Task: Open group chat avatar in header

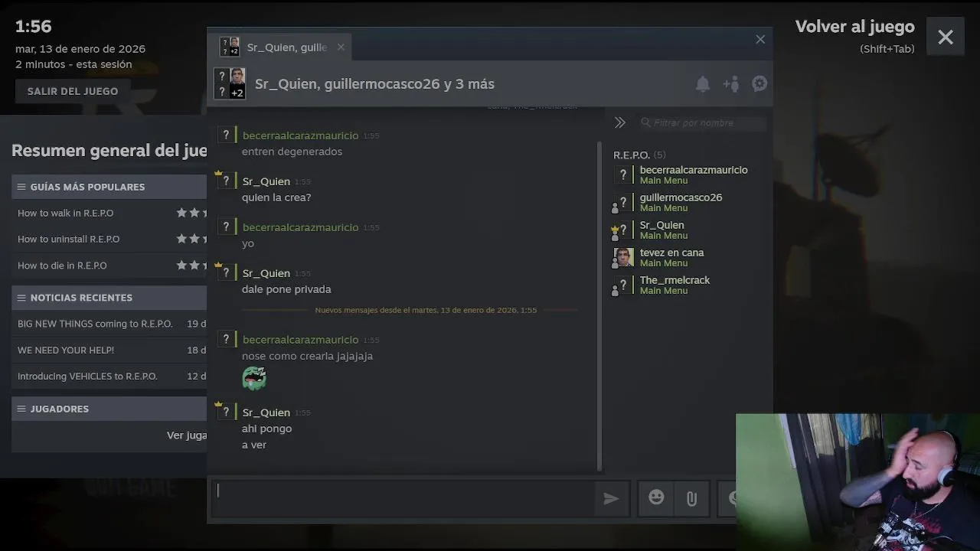Action: 230,83
